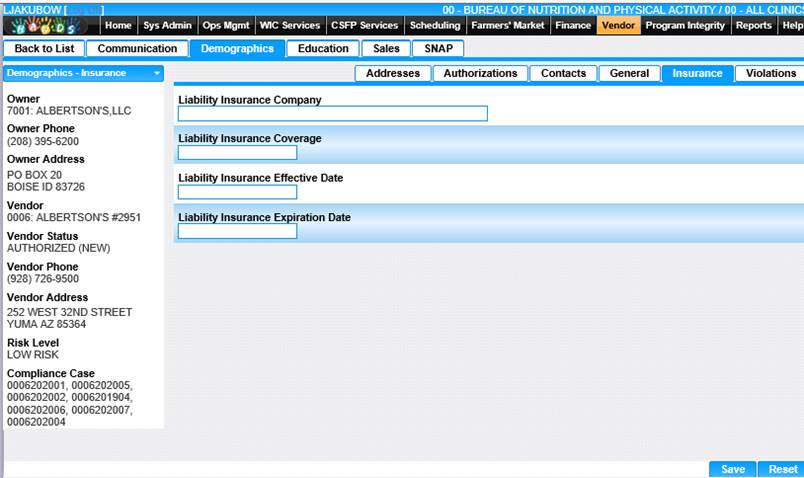
Task: Open the Sys Admin menu
Action: [167, 25]
